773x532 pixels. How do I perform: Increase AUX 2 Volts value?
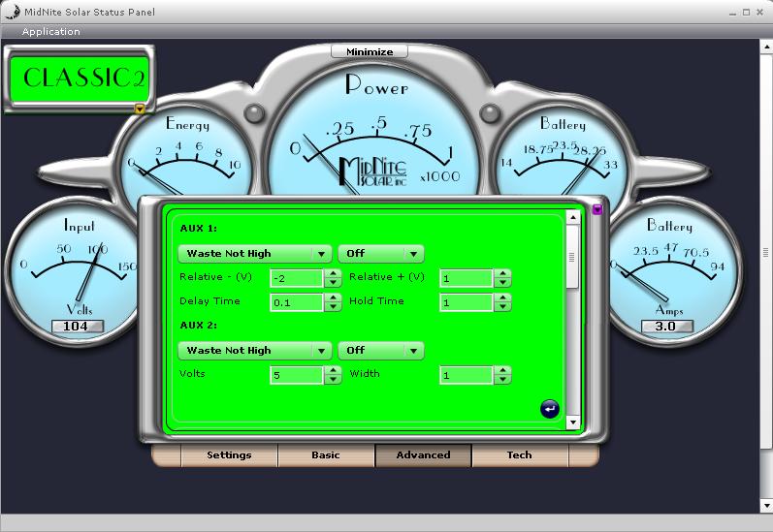tap(334, 370)
